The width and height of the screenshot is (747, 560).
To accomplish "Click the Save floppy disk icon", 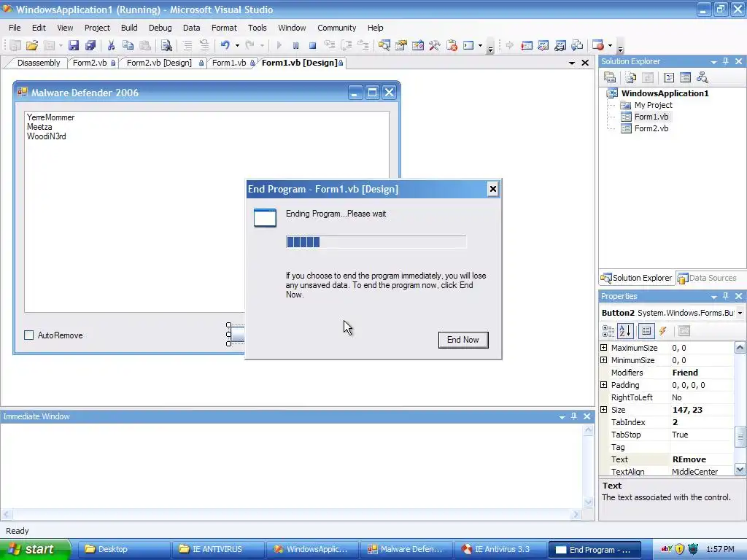I will (x=74, y=46).
